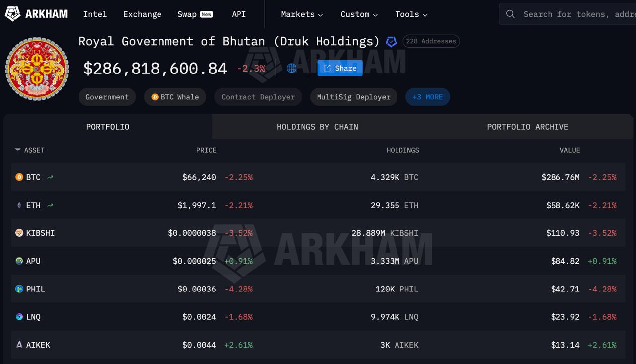The height and width of the screenshot is (364, 636).
Task: Open the Portfolio Archive tab
Action: click(527, 127)
